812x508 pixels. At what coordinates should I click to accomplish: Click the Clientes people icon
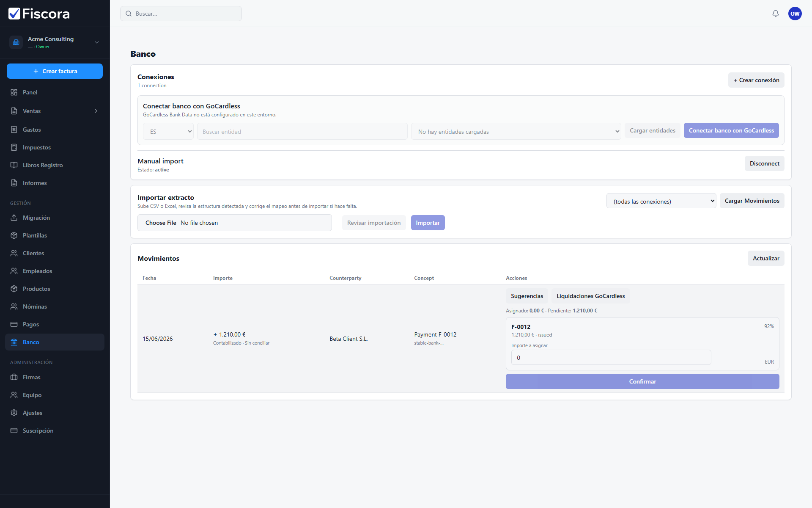(14, 253)
